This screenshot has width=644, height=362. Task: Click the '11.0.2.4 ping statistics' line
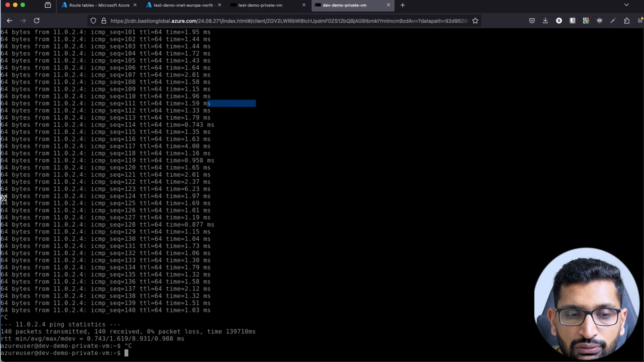click(60, 324)
